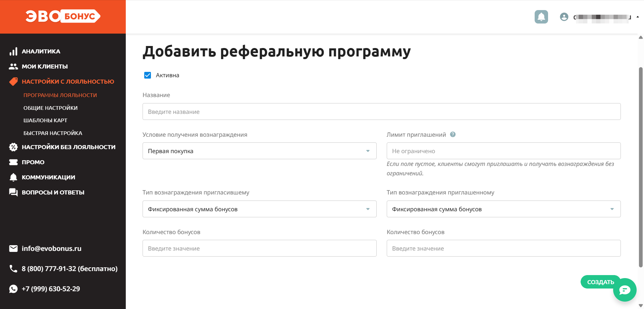The height and width of the screenshot is (309, 644).
Task: Click the +7 (999) 630-52-29 number
Action: coord(51,289)
